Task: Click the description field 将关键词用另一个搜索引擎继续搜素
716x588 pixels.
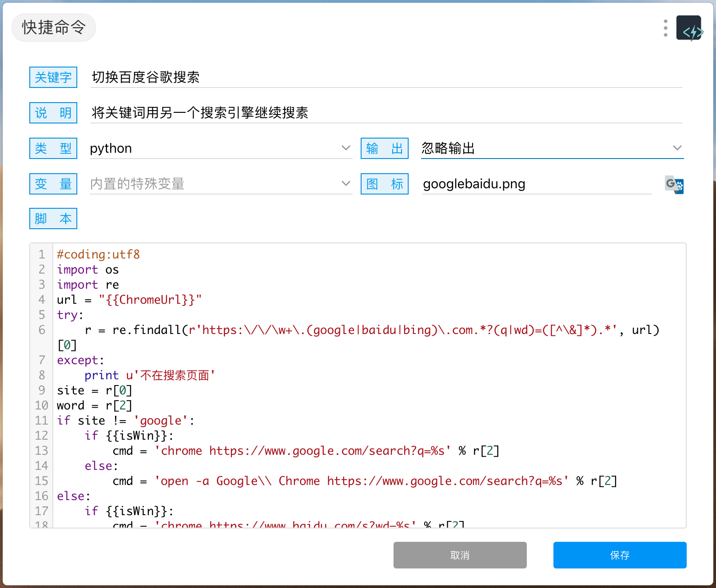Action: (x=386, y=113)
